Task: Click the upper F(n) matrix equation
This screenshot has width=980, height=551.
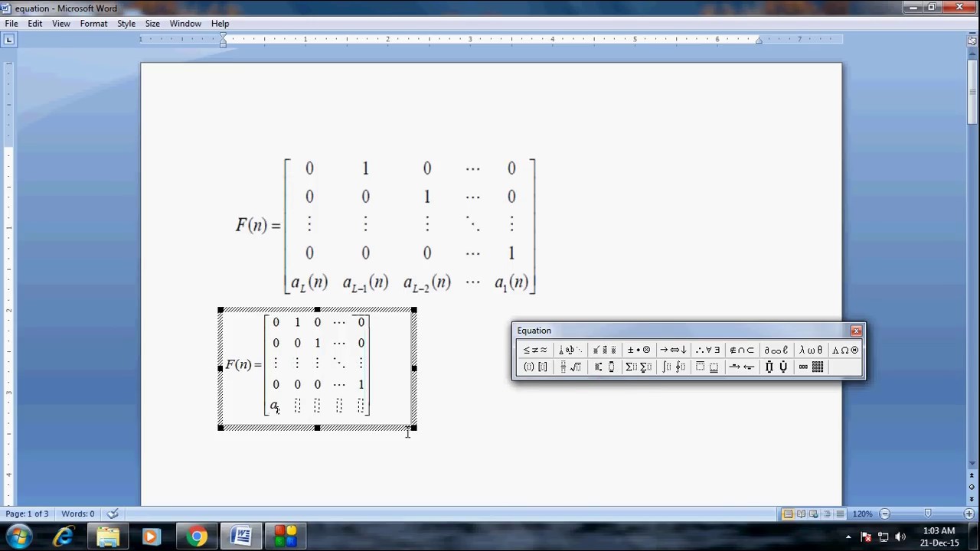Action: point(386,226)
